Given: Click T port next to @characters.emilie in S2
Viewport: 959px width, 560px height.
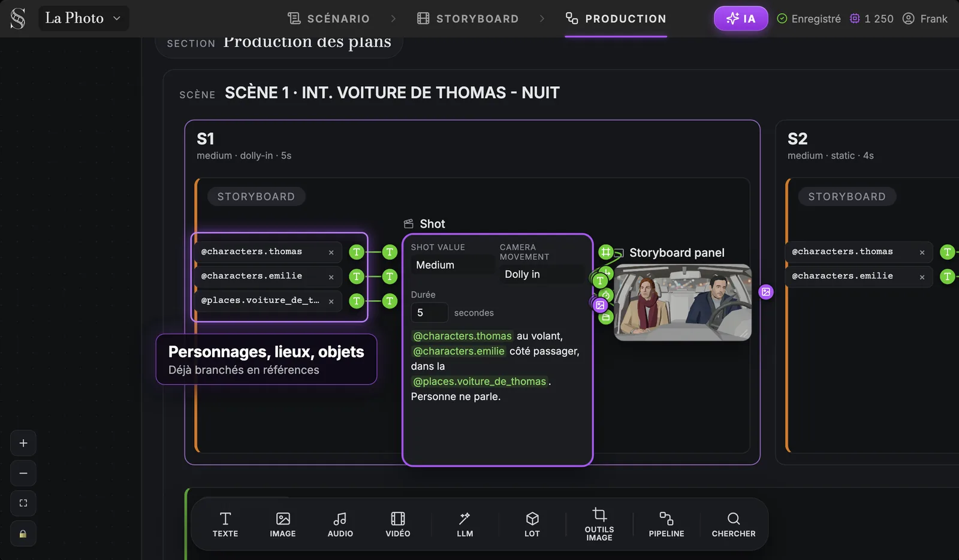Looking at the screenshot, I should pyautogui.click(x=947, y=277).
